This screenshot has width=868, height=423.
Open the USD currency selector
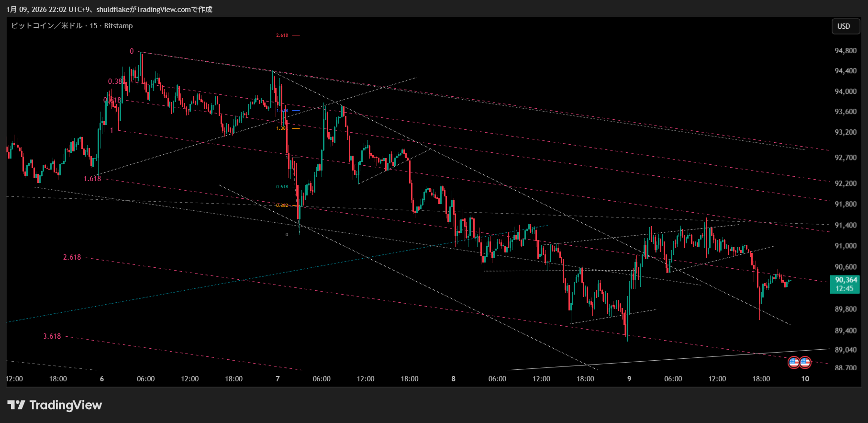click(x=844, y=26)
